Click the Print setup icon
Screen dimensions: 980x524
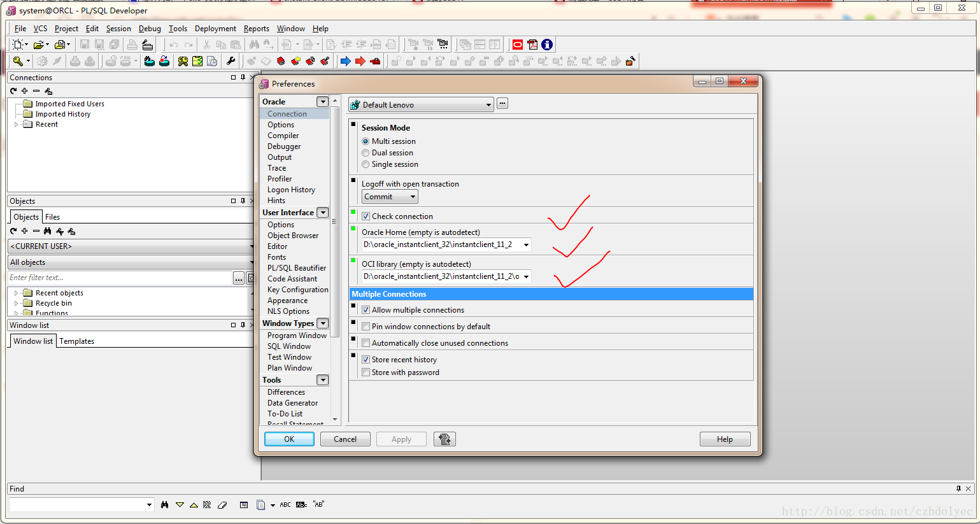click(147, 45)
